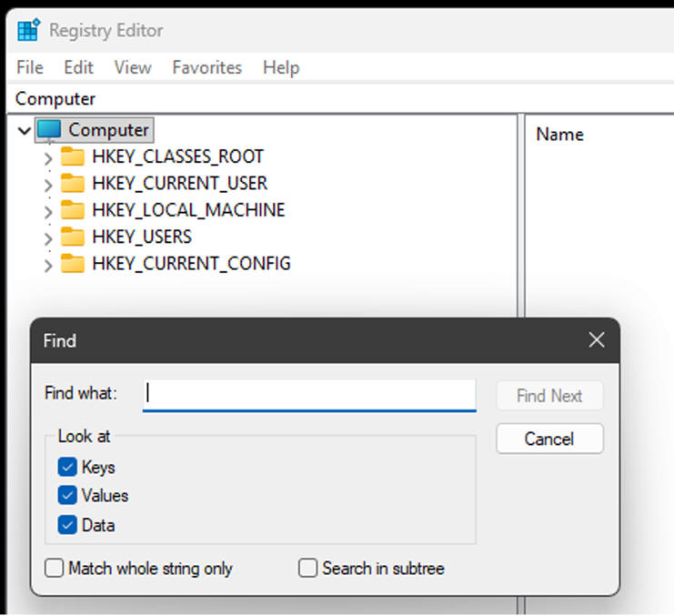Screen dimensions: 674x616
Task: Uncheck the Keys checkbox
Action: [67, 467]
